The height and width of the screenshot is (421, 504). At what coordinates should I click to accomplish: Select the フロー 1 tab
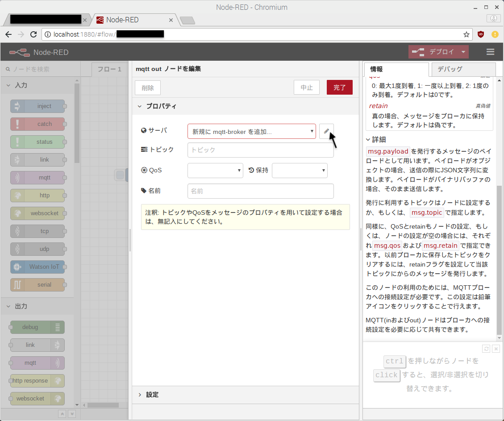(x=109, y=69)
